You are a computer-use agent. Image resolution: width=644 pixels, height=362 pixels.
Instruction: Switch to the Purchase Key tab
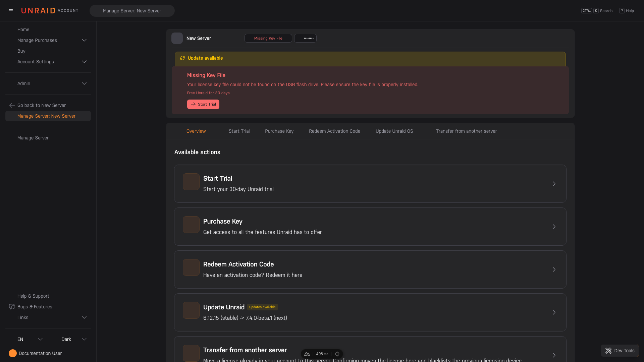279,131
